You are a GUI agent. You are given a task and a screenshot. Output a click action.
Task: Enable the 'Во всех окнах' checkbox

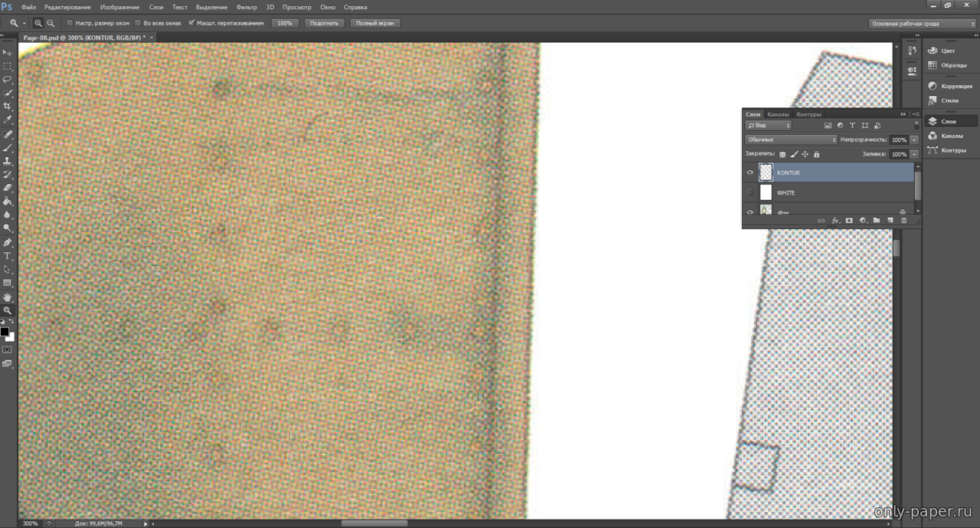[138, 23]
